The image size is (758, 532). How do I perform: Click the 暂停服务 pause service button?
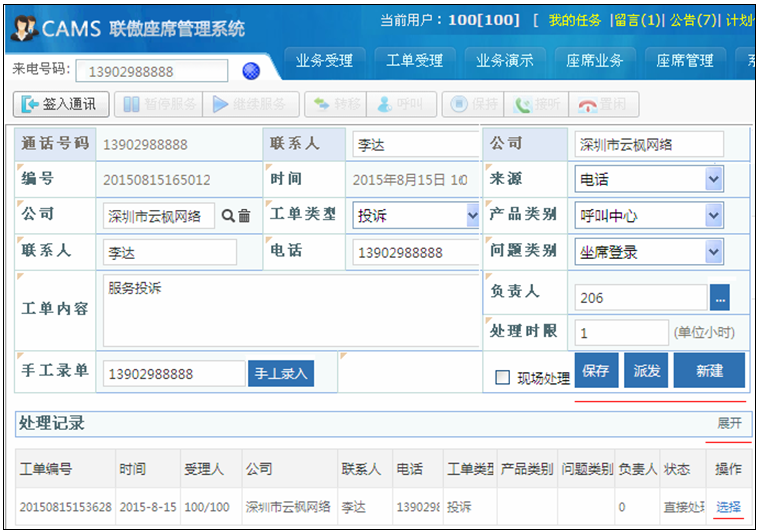pos(158,103)
